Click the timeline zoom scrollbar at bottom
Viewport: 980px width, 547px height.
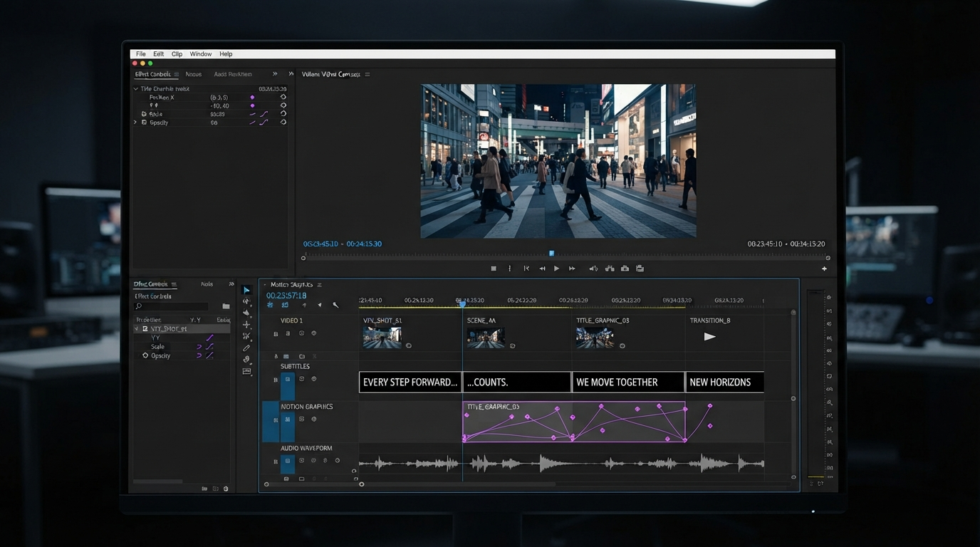[x=458, y=484]
